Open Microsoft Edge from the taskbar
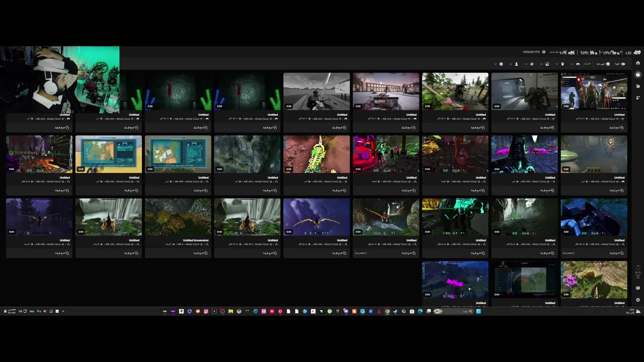The height and width of the screenshot is (362, 644). click(420, 311)
